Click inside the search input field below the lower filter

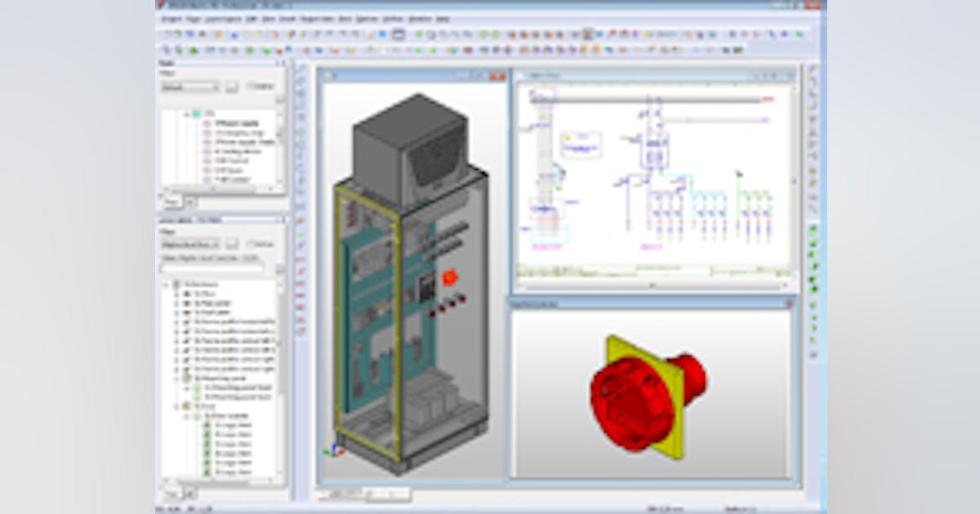point(212,268)
